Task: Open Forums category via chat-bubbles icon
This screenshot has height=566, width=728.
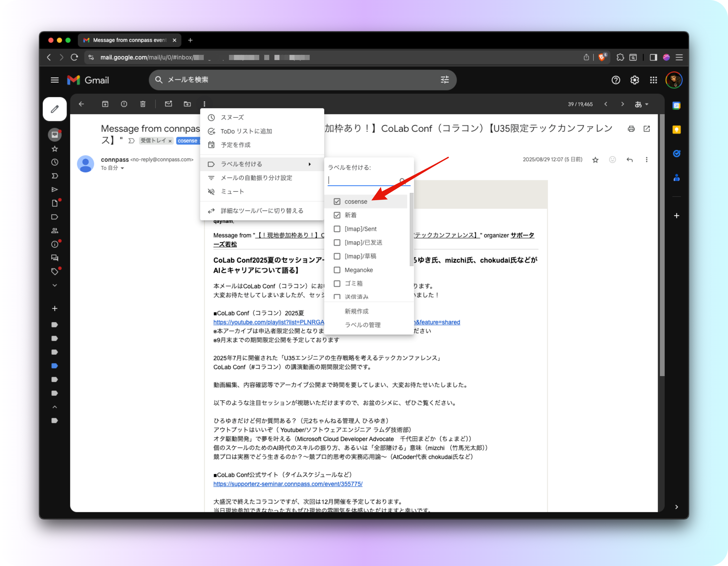Action: tap(55, 258)
